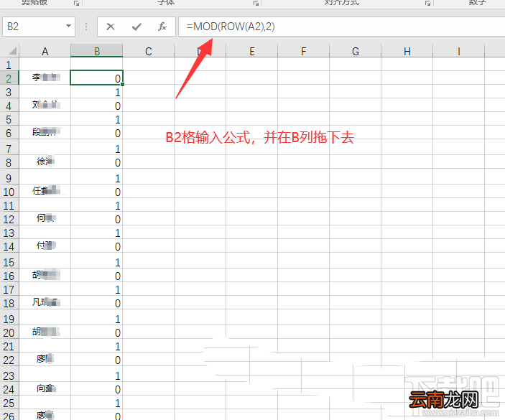Click cell A18 with name starting 凡

click(x=45, y=302)
